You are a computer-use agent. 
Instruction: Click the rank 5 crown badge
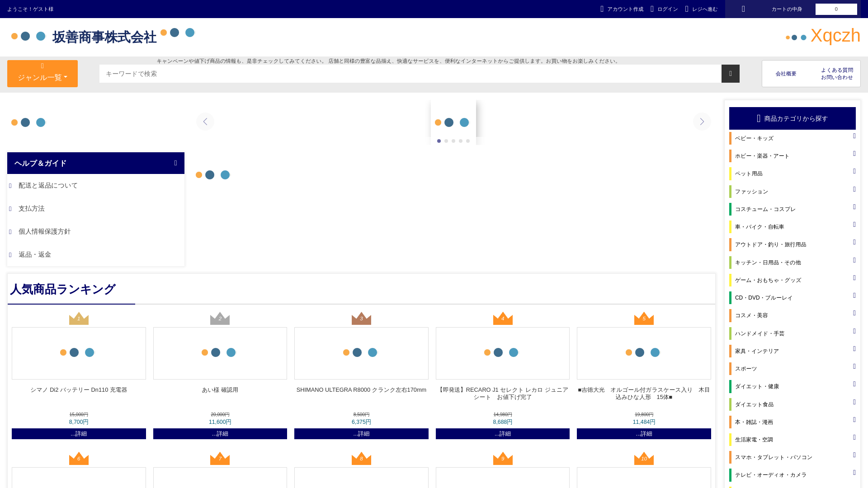click(x=644, y=318)
